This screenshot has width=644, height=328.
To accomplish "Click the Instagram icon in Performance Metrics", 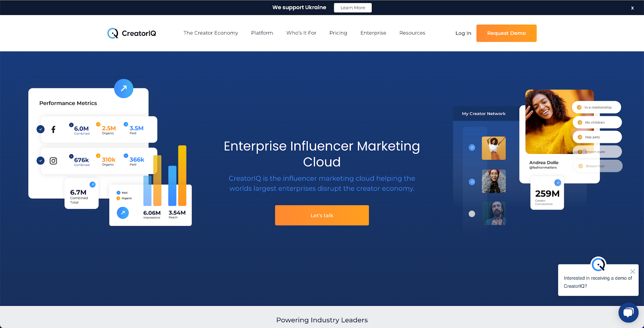I will (x=53, y=161).
